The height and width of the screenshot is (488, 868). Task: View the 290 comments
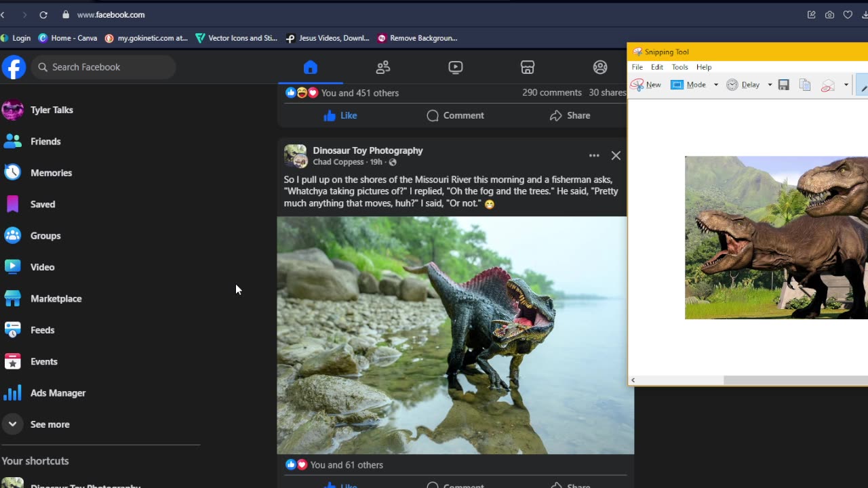click(x=552, y=93)
